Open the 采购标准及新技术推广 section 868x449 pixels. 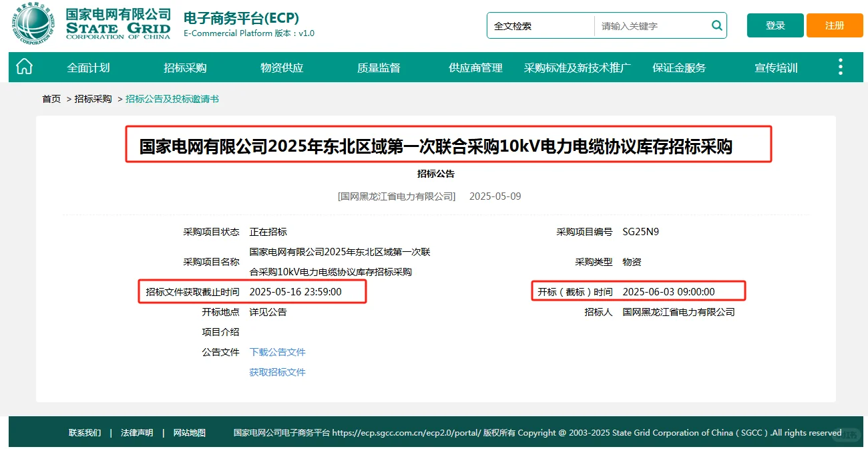point(578,67)
